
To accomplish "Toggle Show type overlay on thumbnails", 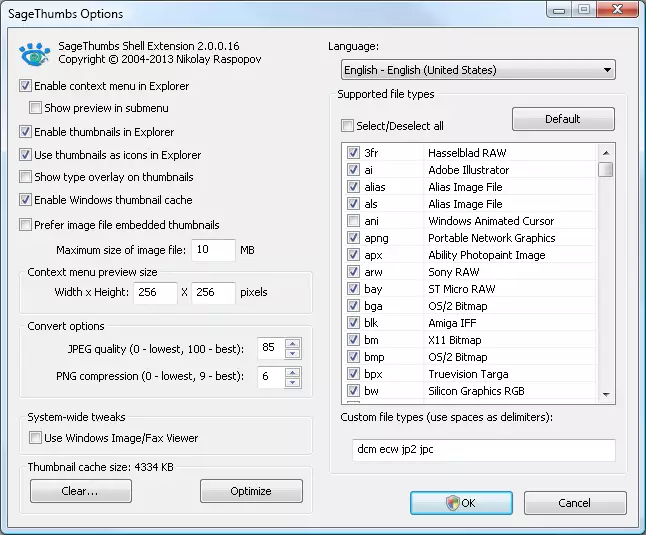I will point(25,177).
